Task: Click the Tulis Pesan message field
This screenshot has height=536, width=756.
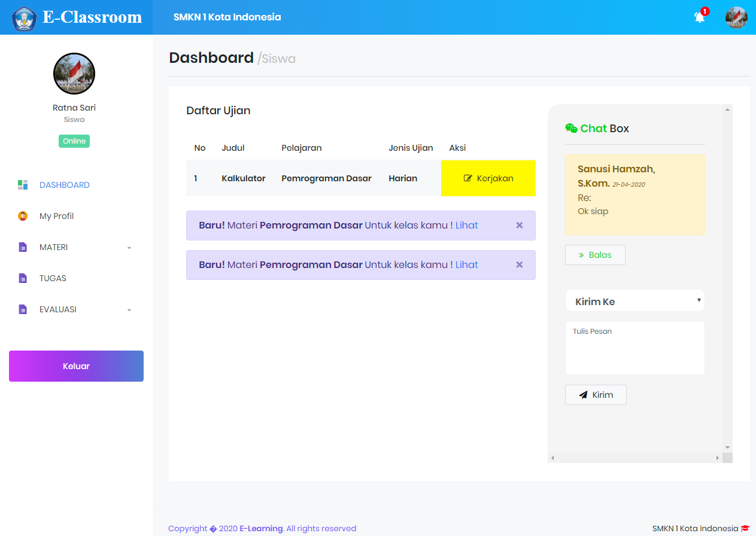Action: pos(634,348)
